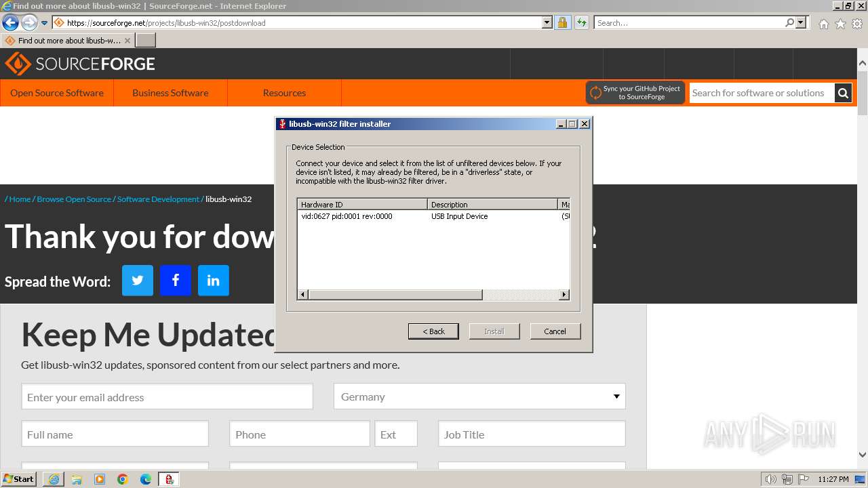Click device list scroll right arrow

(564, 294)
